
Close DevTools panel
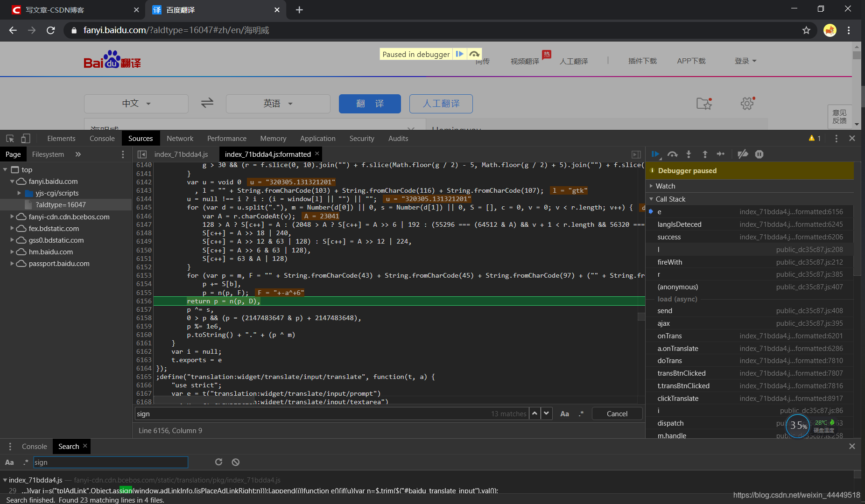tap(852, 139)
